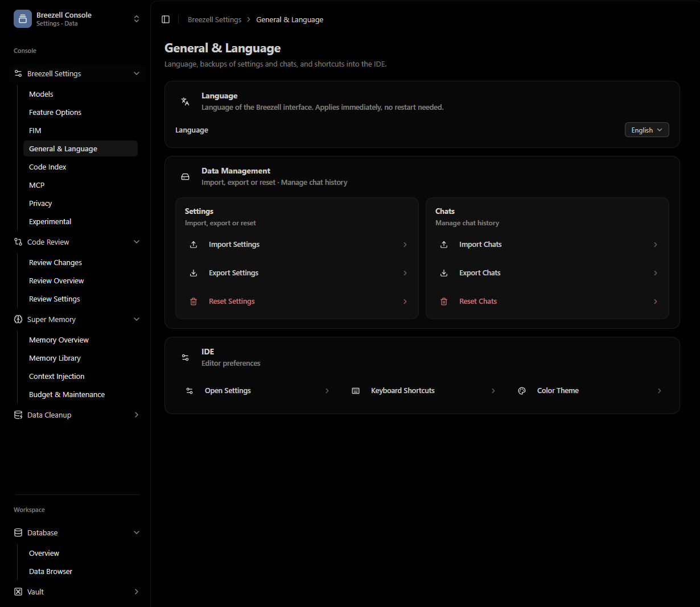Click the Database cylinder icon
This screenshot has height=607, width=700.
point(18,532)
